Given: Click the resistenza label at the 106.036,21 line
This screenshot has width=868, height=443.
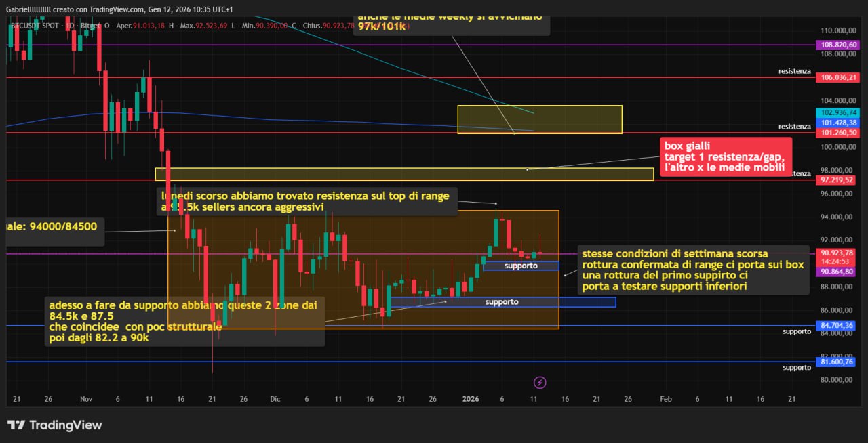Looking at the screenshot, I should [x=795, y=71].
